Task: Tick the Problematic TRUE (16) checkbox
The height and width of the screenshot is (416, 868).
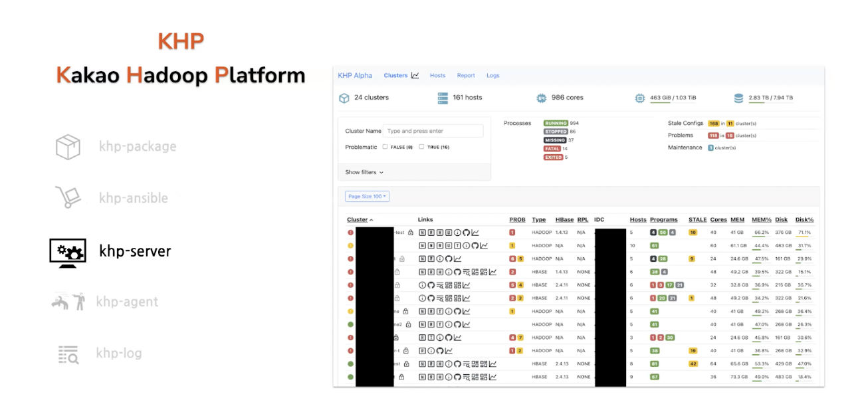Action: tap(421, 147)
